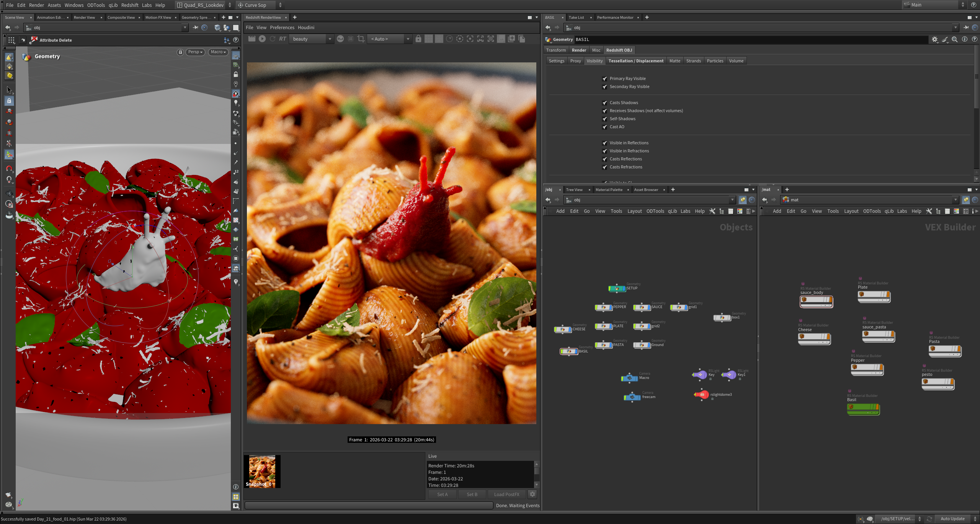Start render with clapperboard icon in Redshift RenderView

click(252, 39)
